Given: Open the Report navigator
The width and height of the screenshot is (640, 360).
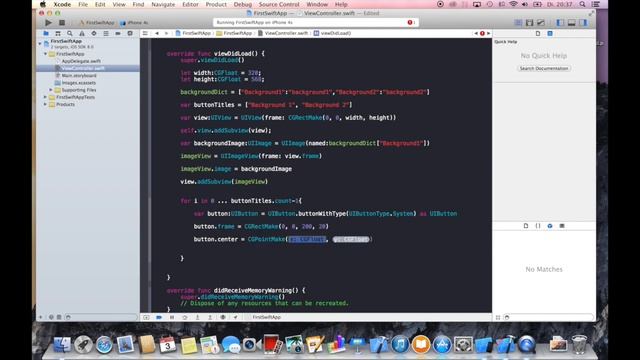Looking at the screenshot, I should click(130, 33).
